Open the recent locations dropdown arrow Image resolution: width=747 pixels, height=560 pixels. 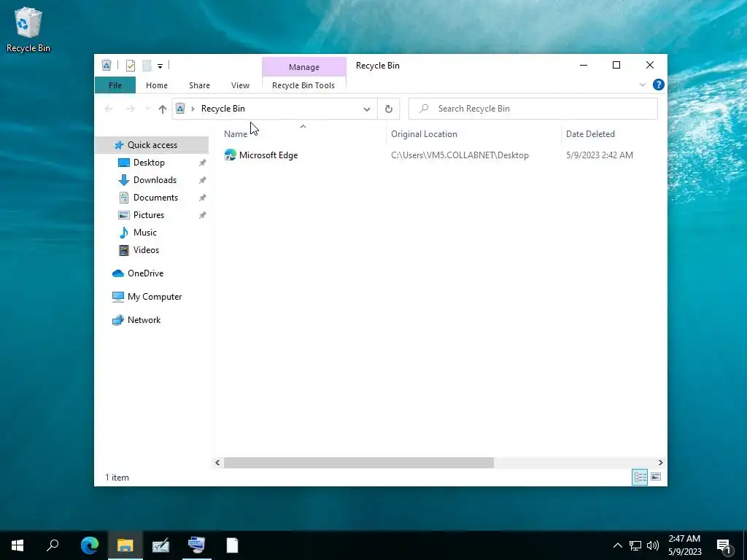pos(147,109)
